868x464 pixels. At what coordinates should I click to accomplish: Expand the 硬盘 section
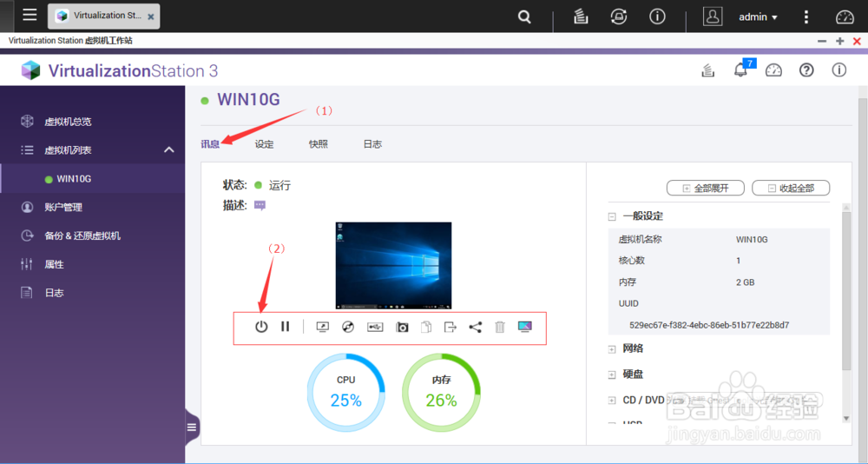pos(612,375)
